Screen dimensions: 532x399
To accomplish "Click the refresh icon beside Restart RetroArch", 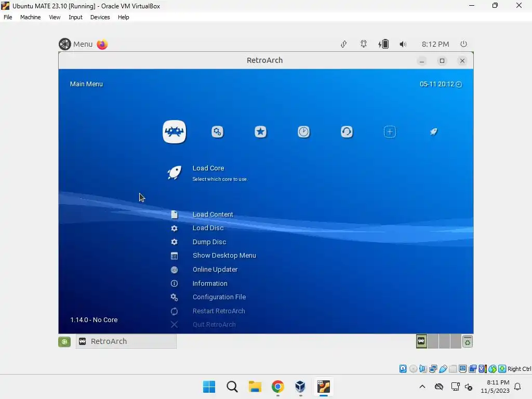I will 175,311.
